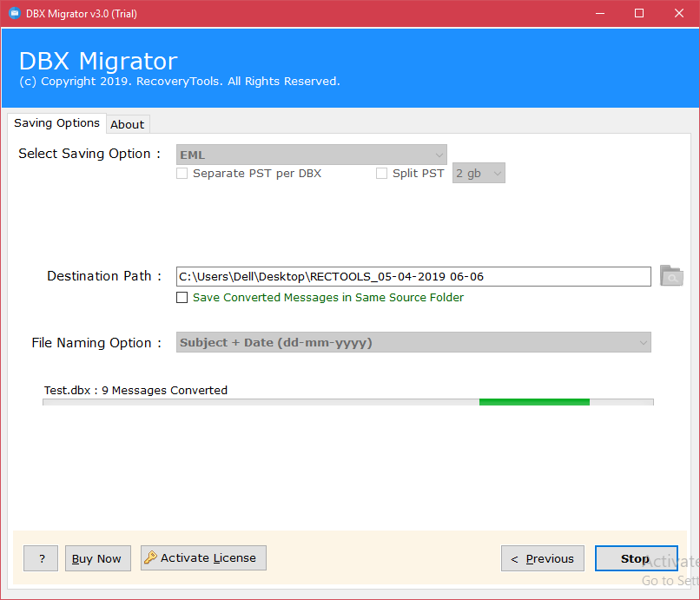Open the About tab
The image size is (700, 600).
point(128,124)
